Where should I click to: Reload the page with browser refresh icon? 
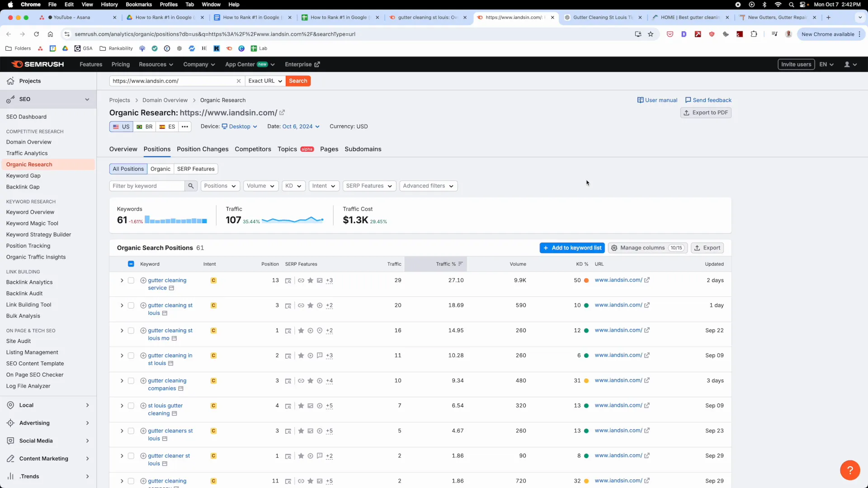click(36, 34)
